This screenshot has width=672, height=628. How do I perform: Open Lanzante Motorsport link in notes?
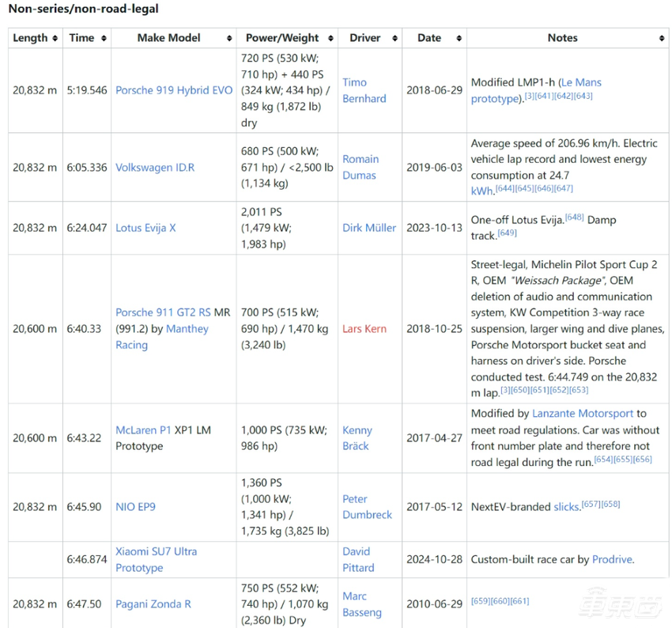pyautogui.click(x=583, y=413)
